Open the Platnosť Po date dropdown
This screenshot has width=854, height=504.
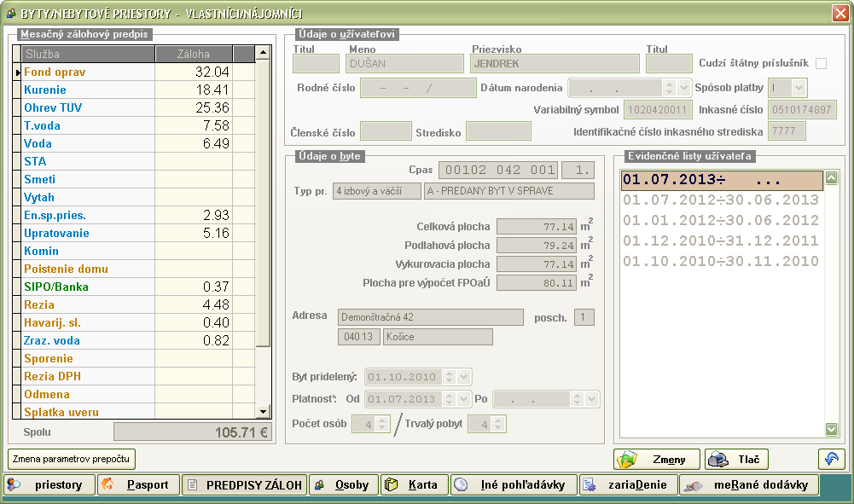pyautogui.click(x=591, y=399)
